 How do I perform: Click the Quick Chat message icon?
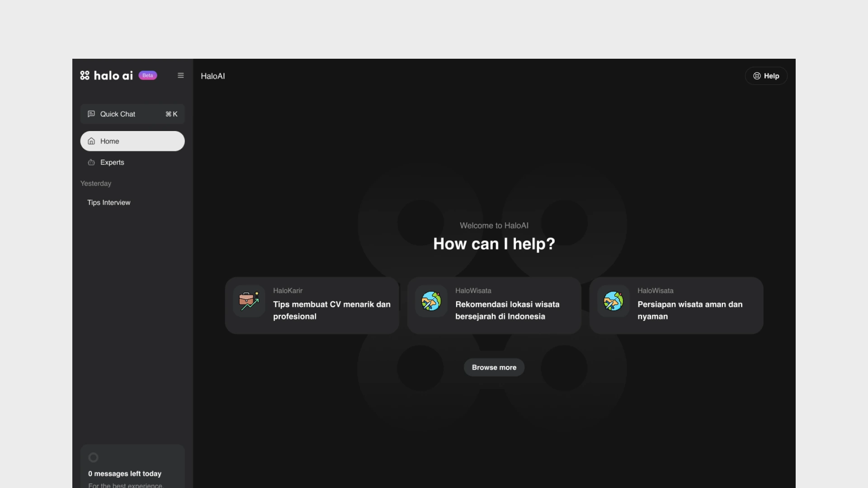coord(91,114)
